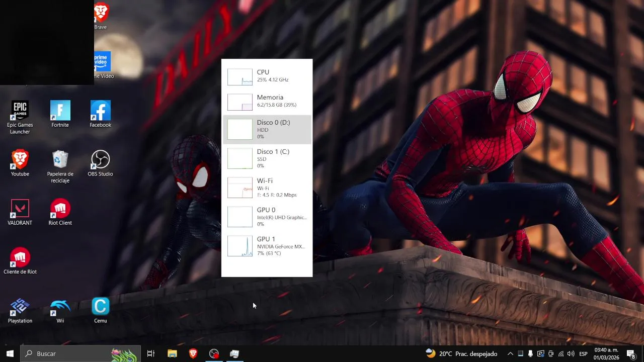Click the '6.2/15.8 GB (39%)' memory value
Viewport: 644px width, 362px height.
(x=277, y=105)
